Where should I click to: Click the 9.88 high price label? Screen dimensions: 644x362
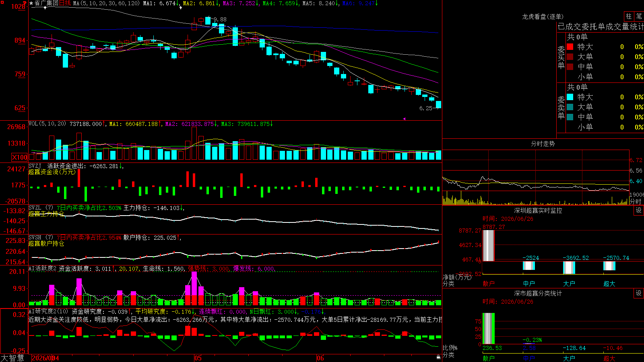coord(220,19)
